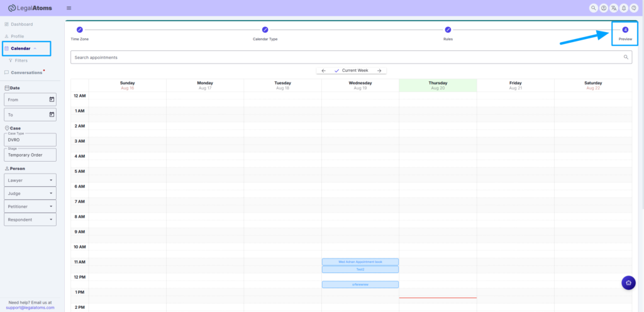Click the To date field

point(30,114)
